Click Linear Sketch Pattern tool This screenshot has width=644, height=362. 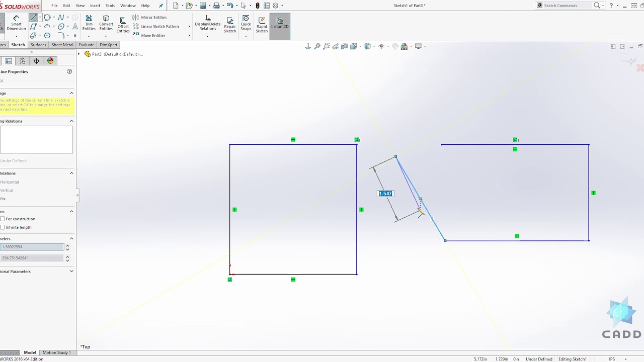(x=156, y=27)
